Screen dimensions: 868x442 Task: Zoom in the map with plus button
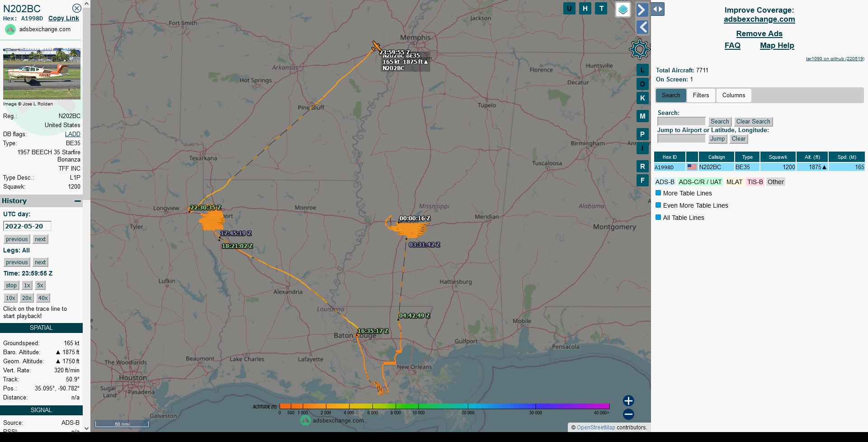tap(628, 401)
